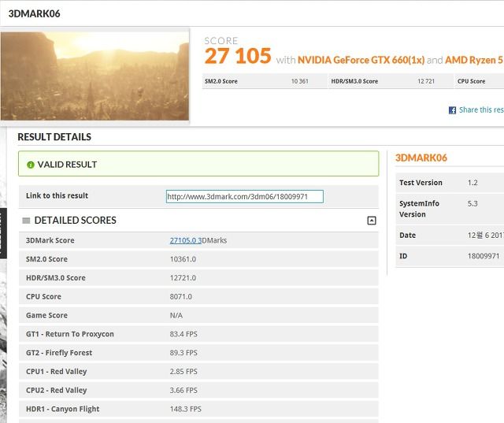This screenshot has height=423, width=504.
Task: Click the Test Version value 1.2
Action: (472, 183)
